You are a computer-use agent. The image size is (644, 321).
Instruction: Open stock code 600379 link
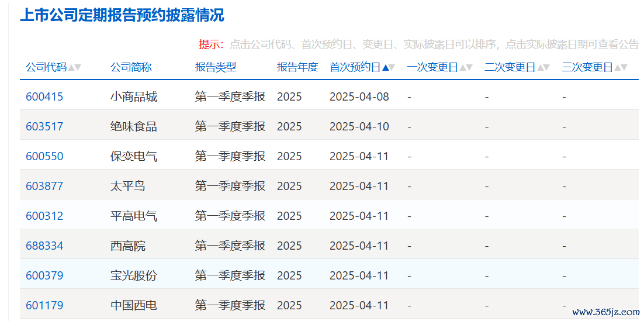click(44, 276)
